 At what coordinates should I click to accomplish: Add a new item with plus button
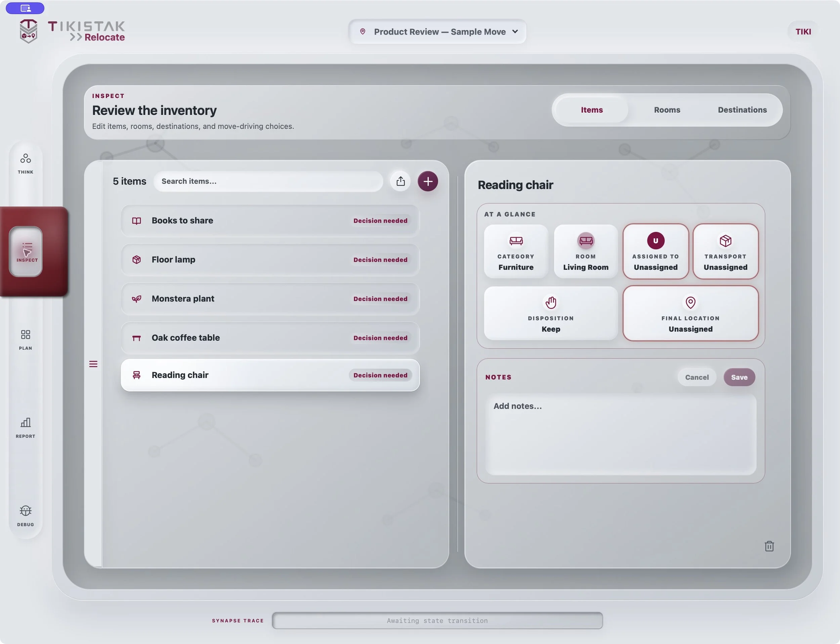428,181
